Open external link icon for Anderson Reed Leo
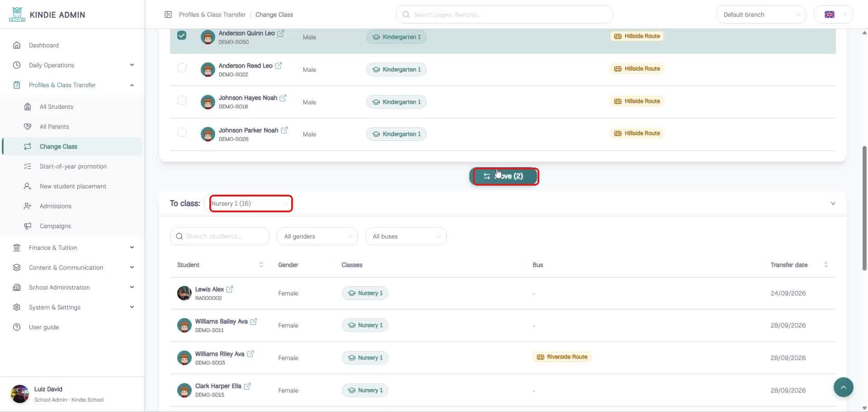Screen dimensions: 868x412 point(278,66)
